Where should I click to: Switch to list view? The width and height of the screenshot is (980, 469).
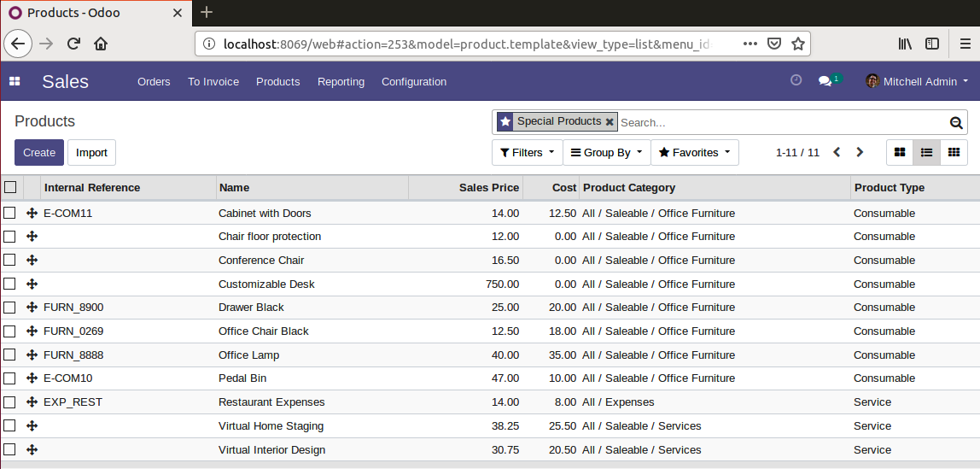[x=927, y=153]
